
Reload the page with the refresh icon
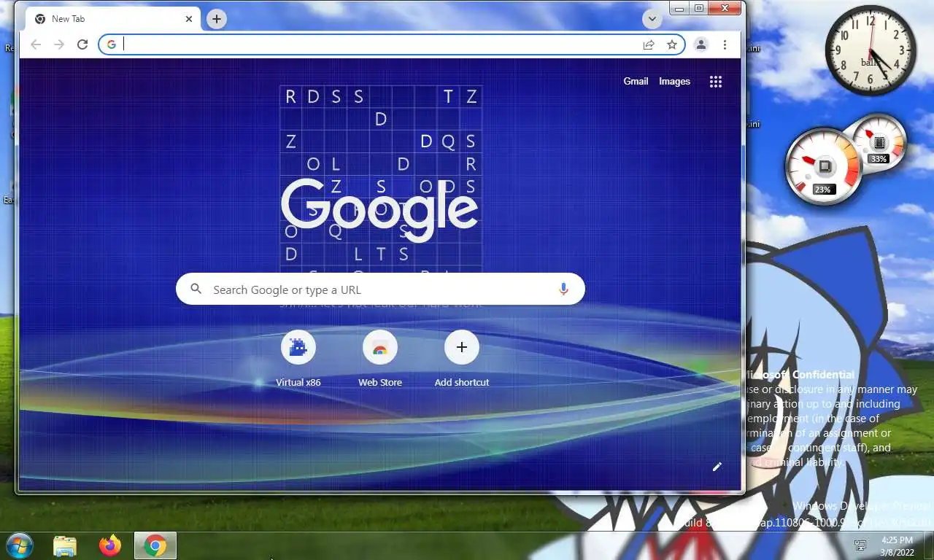(82, 44)
